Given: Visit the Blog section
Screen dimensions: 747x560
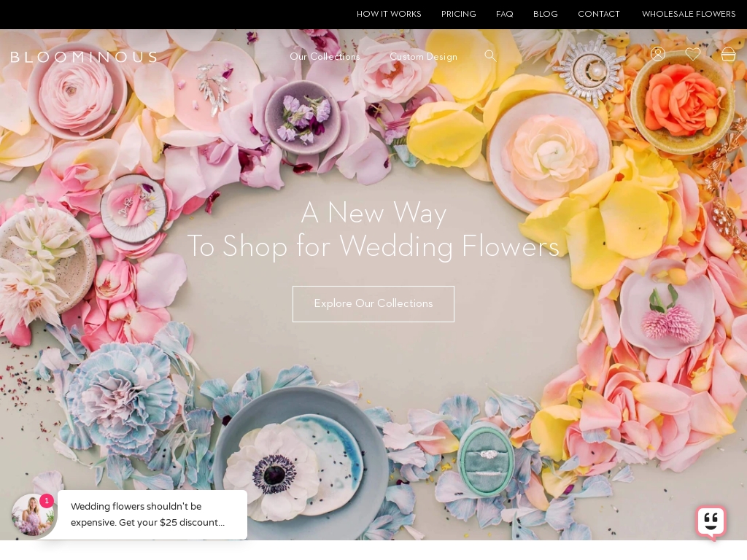Looking at the screenshot, I should click(x=545, y=14).
